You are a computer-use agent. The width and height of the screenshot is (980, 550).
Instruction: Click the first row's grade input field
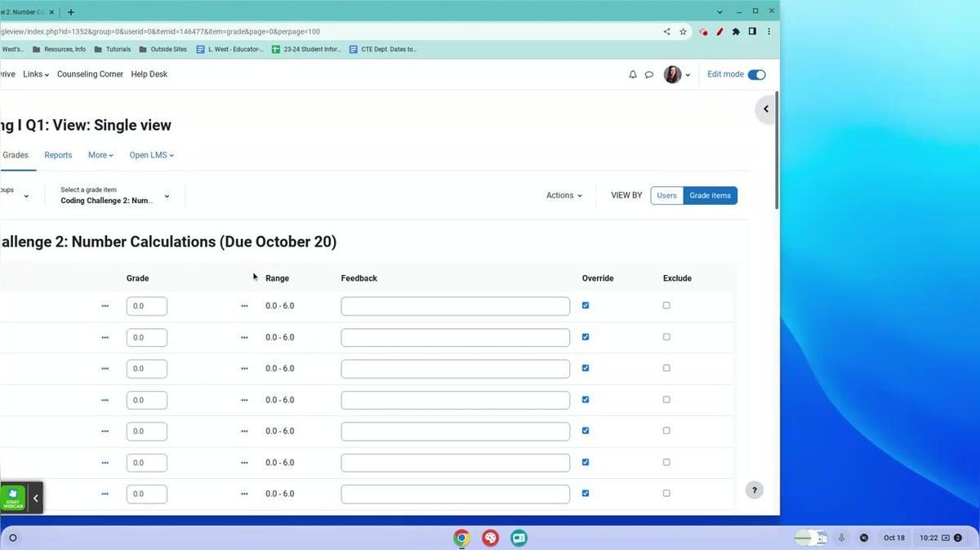147,306
